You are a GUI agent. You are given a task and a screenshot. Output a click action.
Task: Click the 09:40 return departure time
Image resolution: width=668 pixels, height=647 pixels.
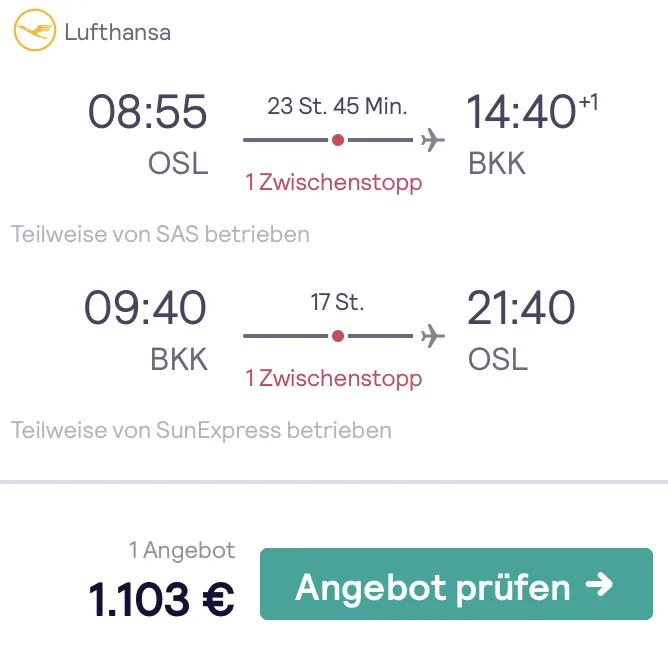146,308
